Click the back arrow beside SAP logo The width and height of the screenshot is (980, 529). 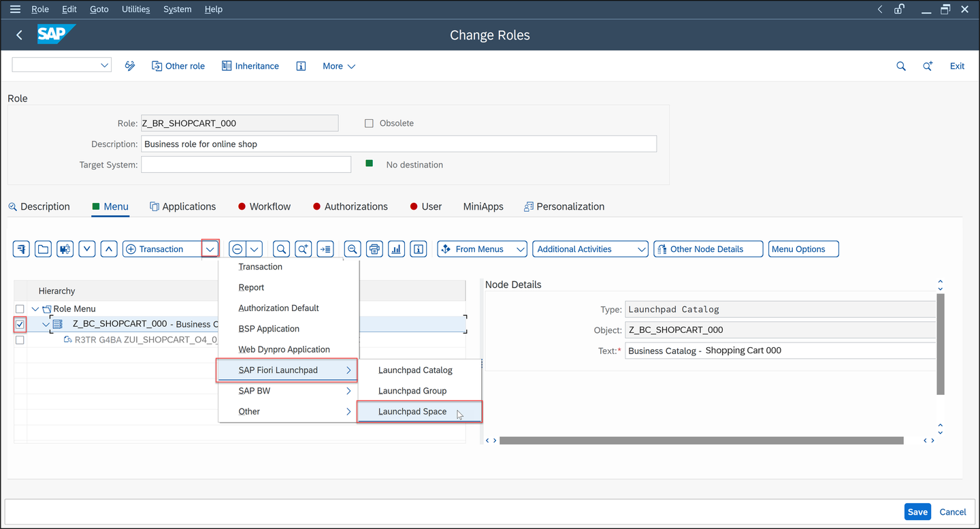coord(19,35)
